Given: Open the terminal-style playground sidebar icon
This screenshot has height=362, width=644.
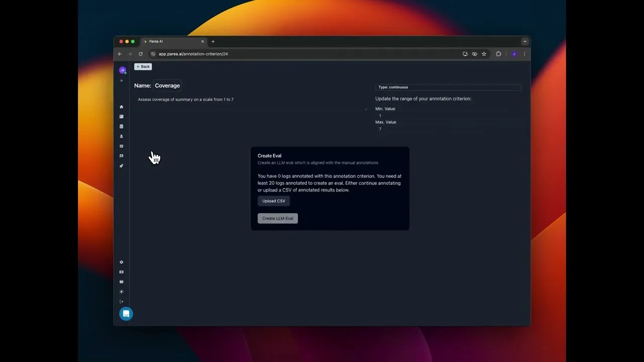Looking at the screenshot, I should click(121, 117).
